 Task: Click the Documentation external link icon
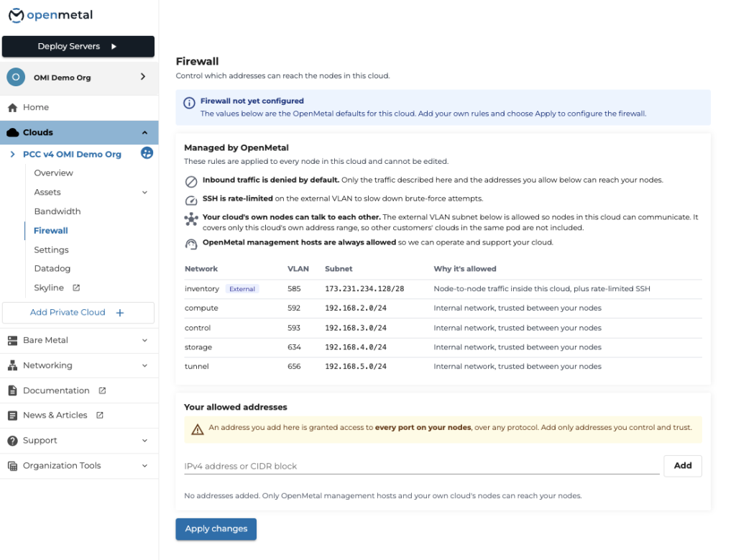pos(102,390)
